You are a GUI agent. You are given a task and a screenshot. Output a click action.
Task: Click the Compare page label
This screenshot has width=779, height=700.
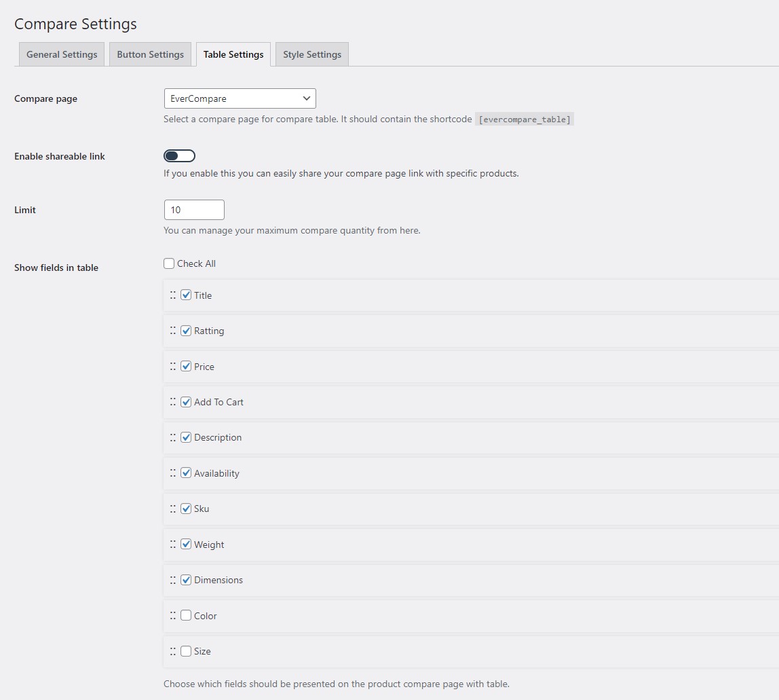(x=45, y=98)
